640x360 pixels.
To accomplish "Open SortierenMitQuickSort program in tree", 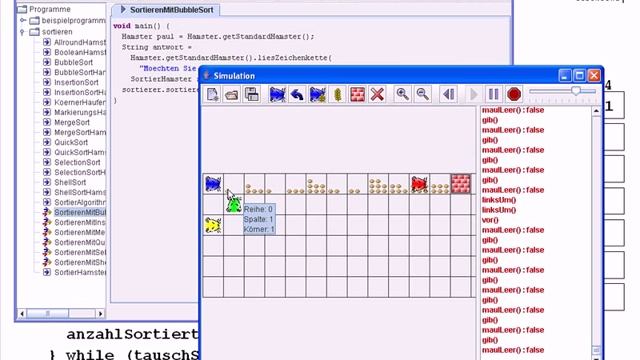I will (x=74, y=242).
